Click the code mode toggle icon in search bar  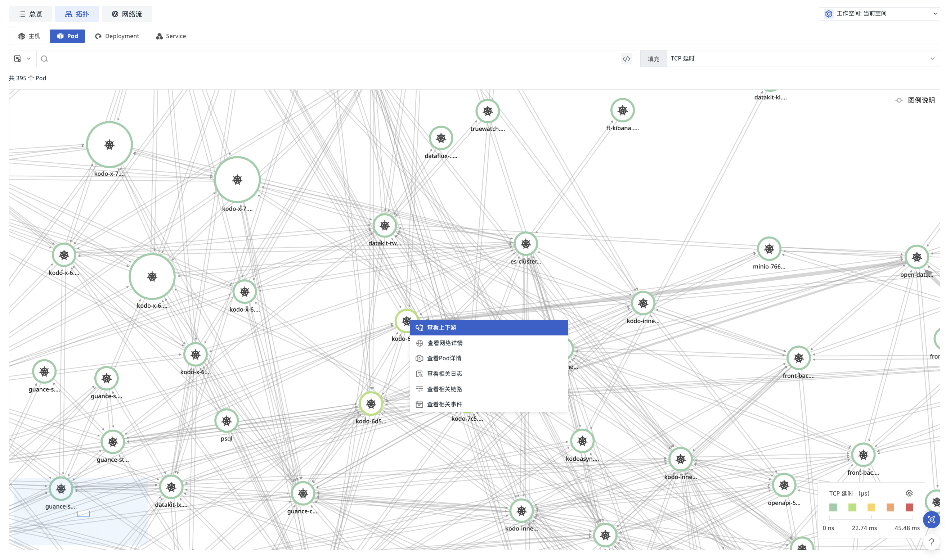click(x=626, y=59)
